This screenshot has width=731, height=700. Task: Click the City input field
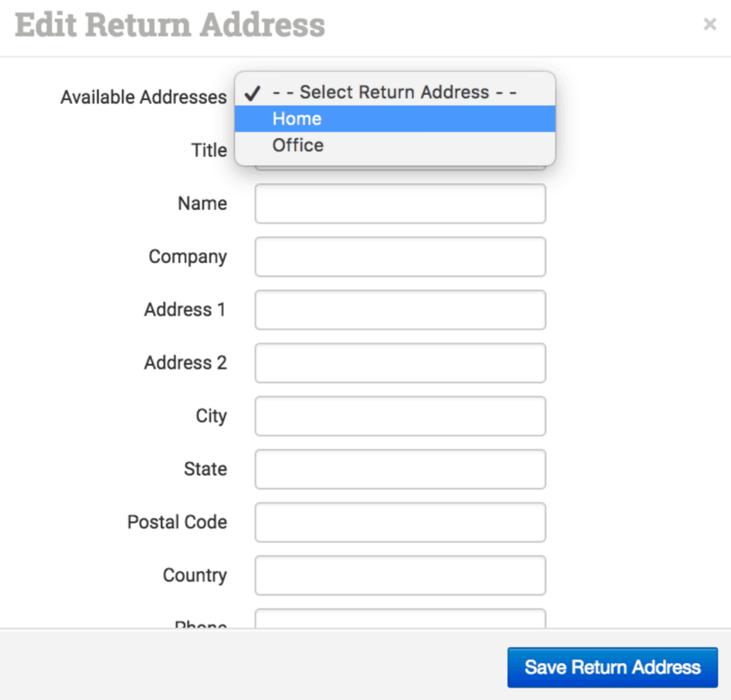pos(400,416)
